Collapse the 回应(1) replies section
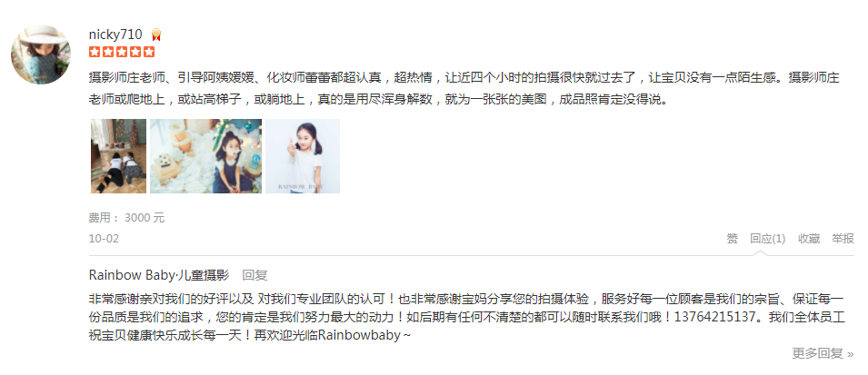The image size is (868, 375). click(767, 239)
